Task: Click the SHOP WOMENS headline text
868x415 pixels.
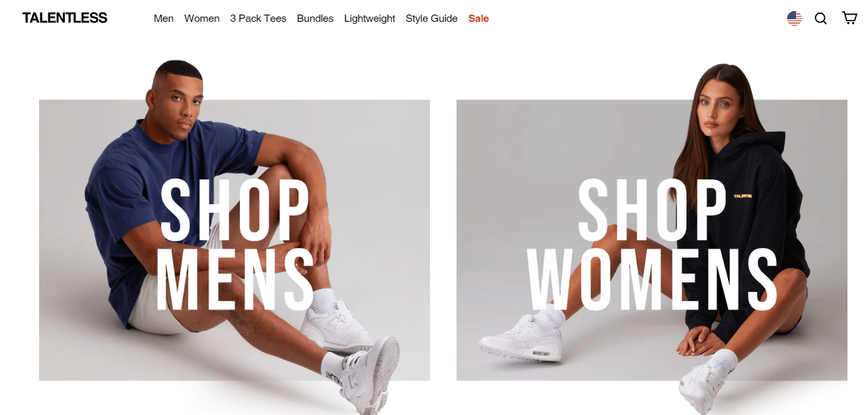Action: [x=653, y=245]
